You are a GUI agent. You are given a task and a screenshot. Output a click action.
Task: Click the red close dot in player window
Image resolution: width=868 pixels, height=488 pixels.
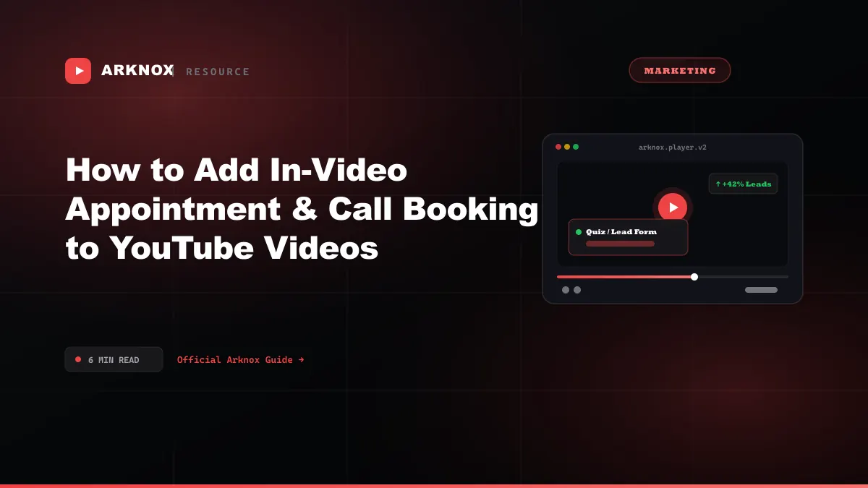coord(558,147)
